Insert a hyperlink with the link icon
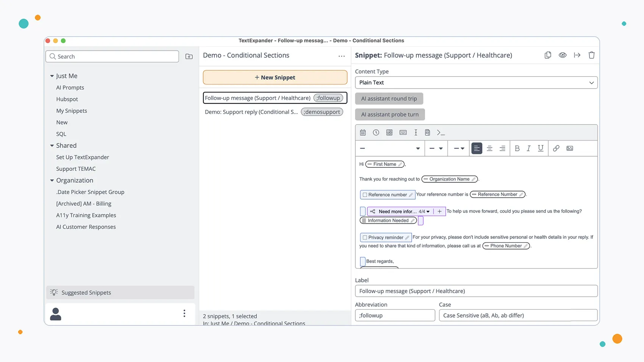The height and width of the screenshot is (362, 644). click(556, 148)
